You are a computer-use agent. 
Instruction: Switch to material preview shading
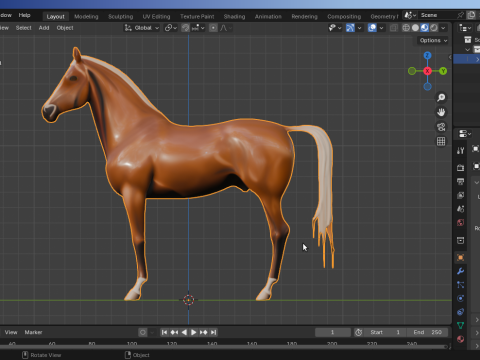(424, 28)
